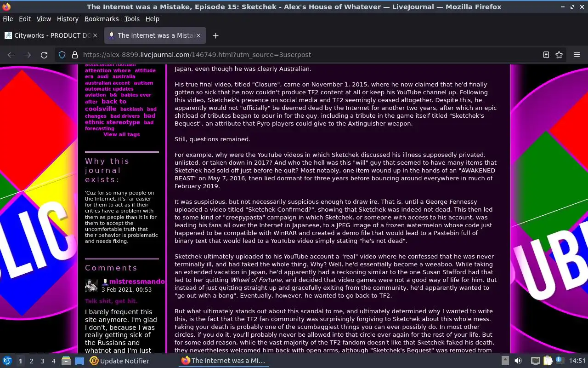588x368 pixels.
Task: Open the volume control tray icon
Action: (x=518, y=361)
